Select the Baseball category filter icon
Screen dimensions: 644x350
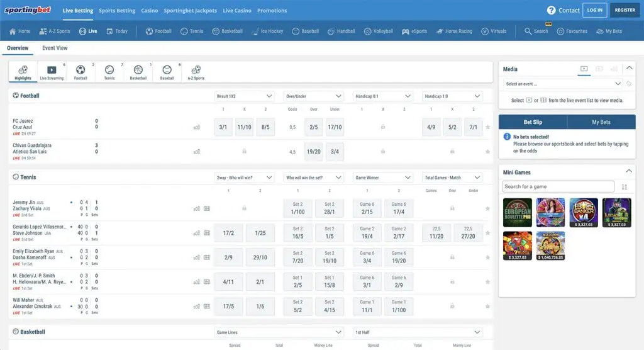pyautogui.click(x=167, y=72)
